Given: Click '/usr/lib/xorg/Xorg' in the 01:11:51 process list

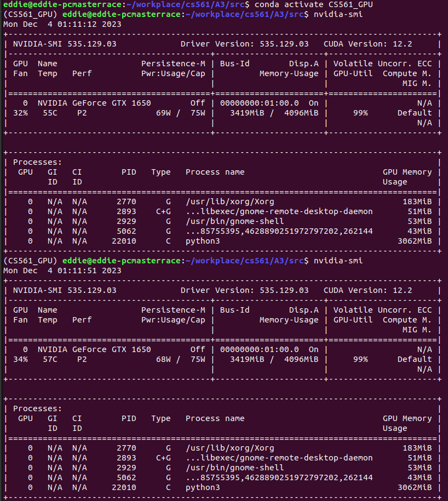Looking at the screenshot, I should coord(230,448).
